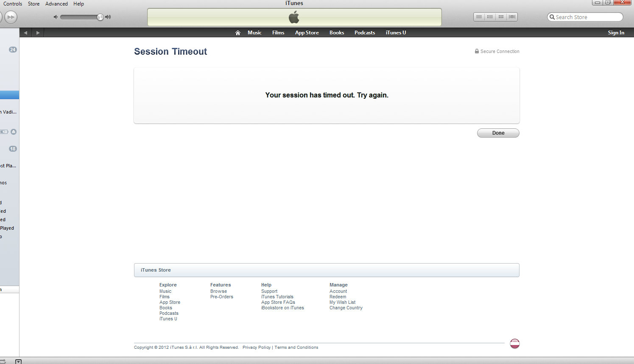Eject the connected device in the sidebar
The width and height of the screenshot is (634, 364).
coord(13,131)
